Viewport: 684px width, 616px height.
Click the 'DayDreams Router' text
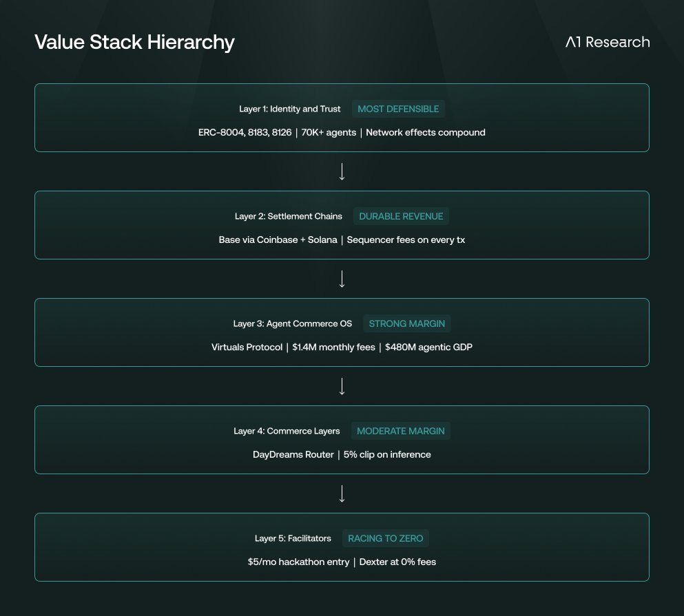293,455
